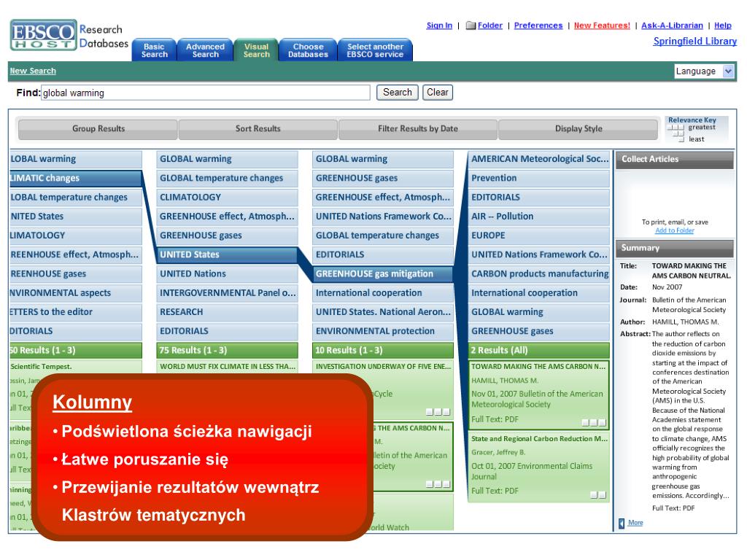Click the Clear button
The image size is (747, 560).
pyautogui.click(x=438, y=93)
